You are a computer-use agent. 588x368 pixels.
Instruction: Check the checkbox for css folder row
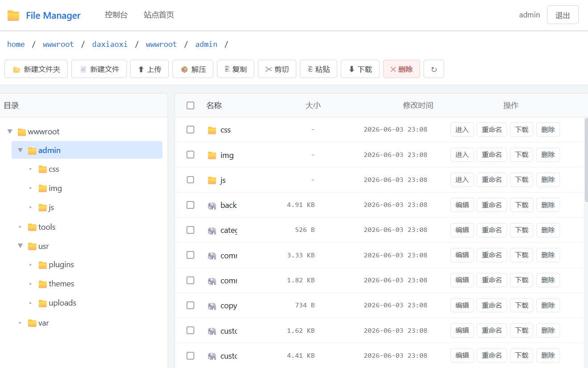(190, 129)
